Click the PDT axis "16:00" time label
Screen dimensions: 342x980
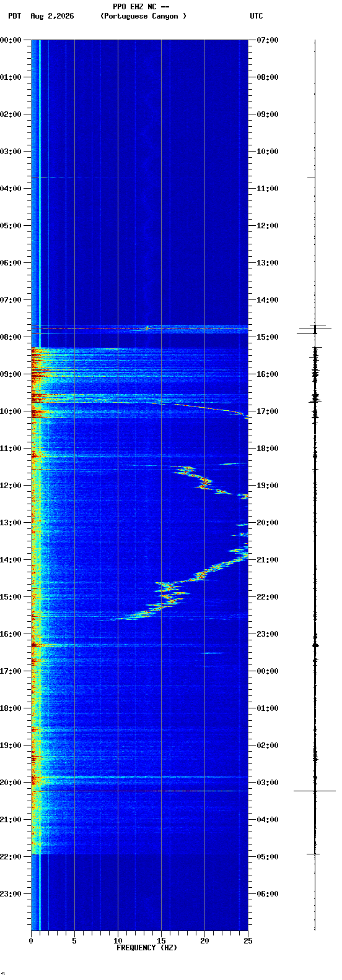[x=11, y=634]
